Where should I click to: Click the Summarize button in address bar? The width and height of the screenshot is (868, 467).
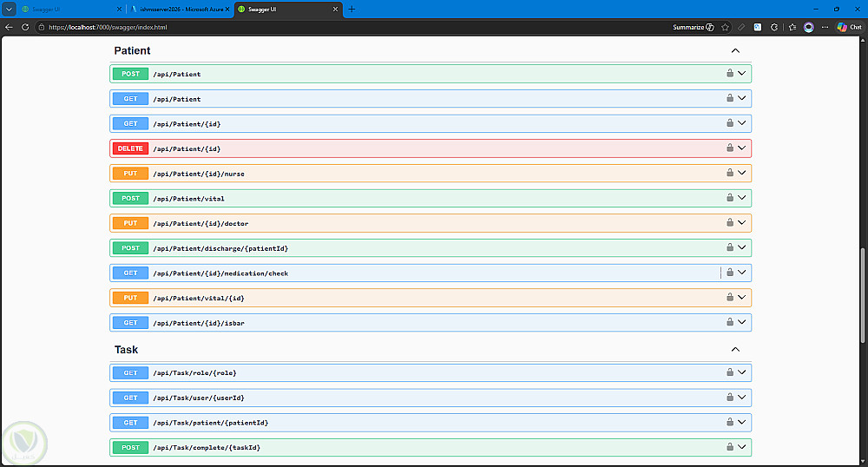(693, 27)
